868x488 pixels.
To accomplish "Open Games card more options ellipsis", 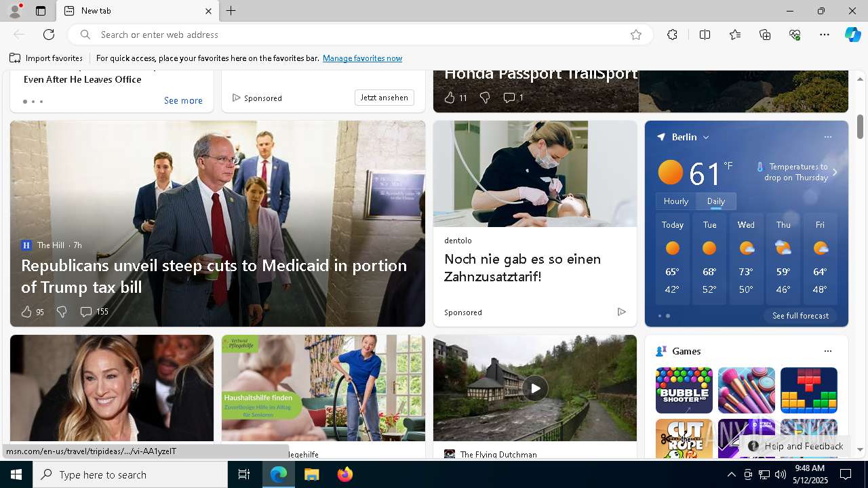I will point(827,351).
